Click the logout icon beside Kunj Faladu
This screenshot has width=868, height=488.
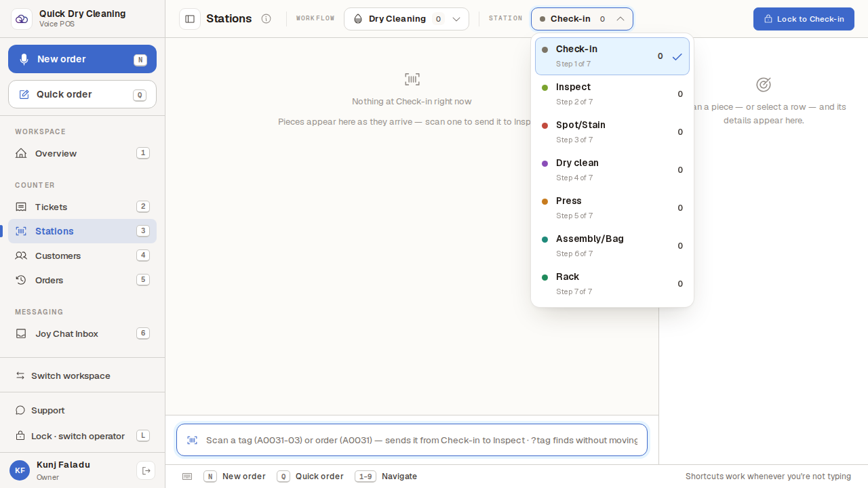(x=146, y=470)
